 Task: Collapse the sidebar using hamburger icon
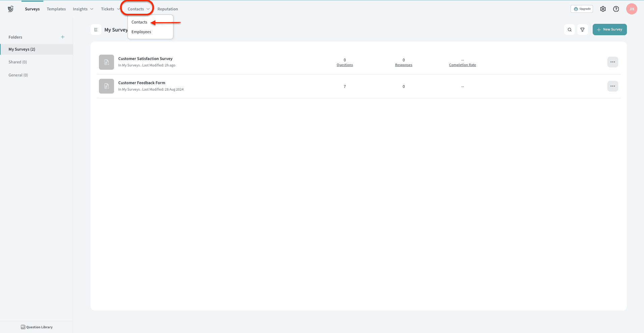pyautogui.click(x=96, y=30)
